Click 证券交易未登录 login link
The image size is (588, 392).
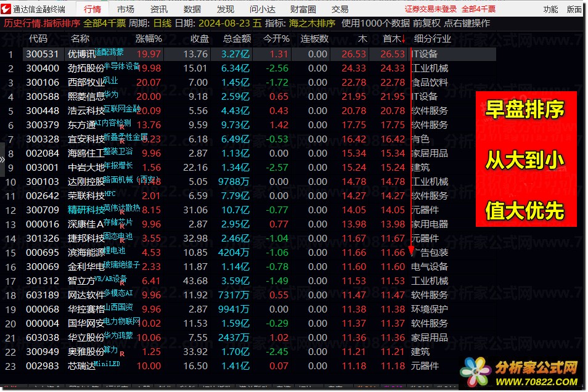click(x=430, y=9)
